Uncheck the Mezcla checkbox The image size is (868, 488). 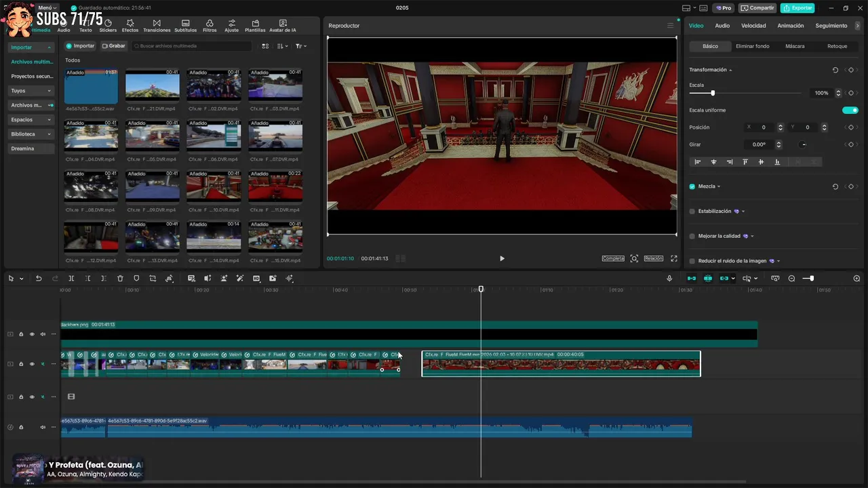point(692,186)
